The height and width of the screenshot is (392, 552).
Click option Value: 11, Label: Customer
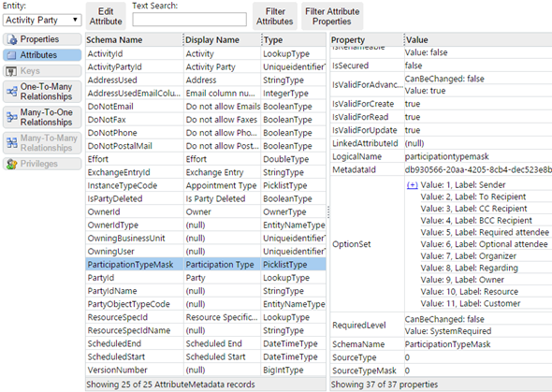471,303
